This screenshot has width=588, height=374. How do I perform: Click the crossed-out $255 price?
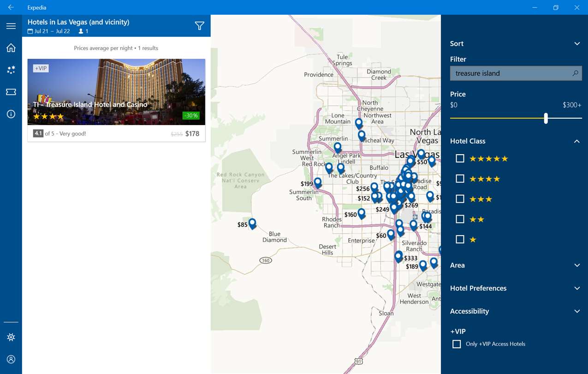(x=177, y=134)
